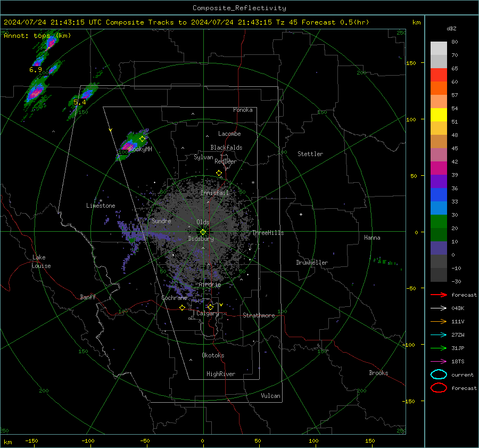
Task: Click the green 31JP arrow legend icon
Action: pos(439,348)
